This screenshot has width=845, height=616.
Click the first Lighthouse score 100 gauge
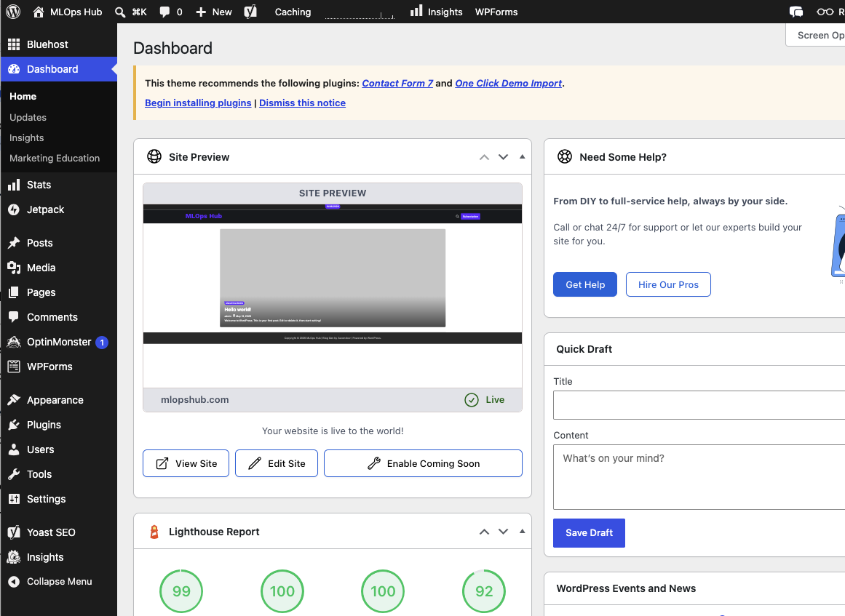pos(282,591)
